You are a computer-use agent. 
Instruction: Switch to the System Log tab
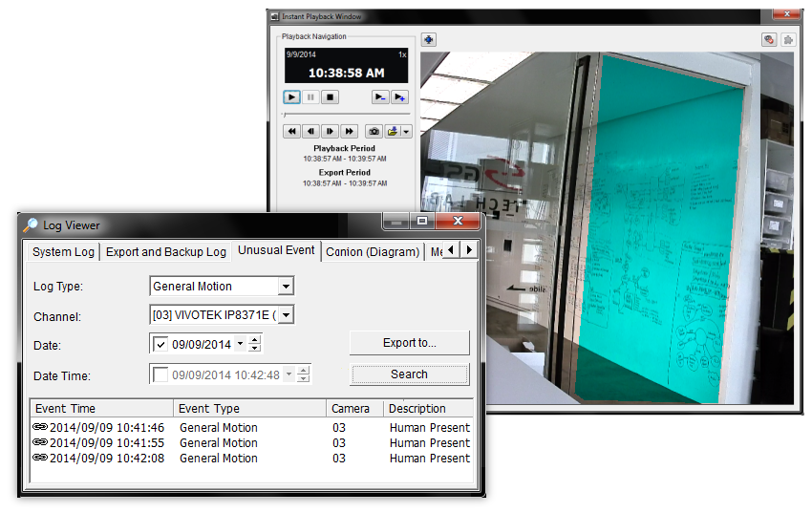[63, 252]
